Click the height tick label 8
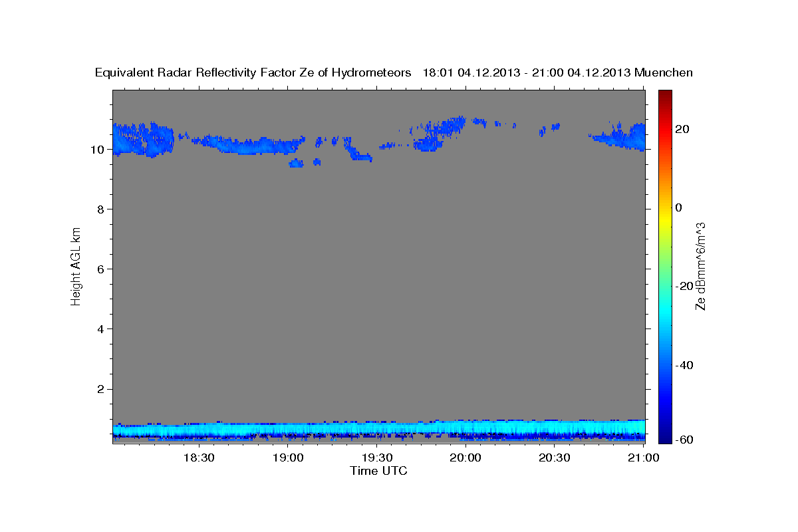 (x=102, y=209)
